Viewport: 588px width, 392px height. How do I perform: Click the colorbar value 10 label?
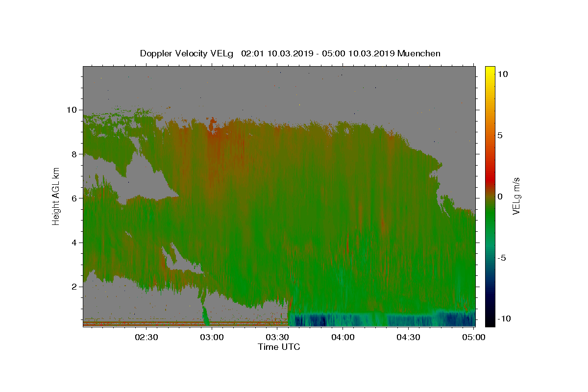(503, 74)
